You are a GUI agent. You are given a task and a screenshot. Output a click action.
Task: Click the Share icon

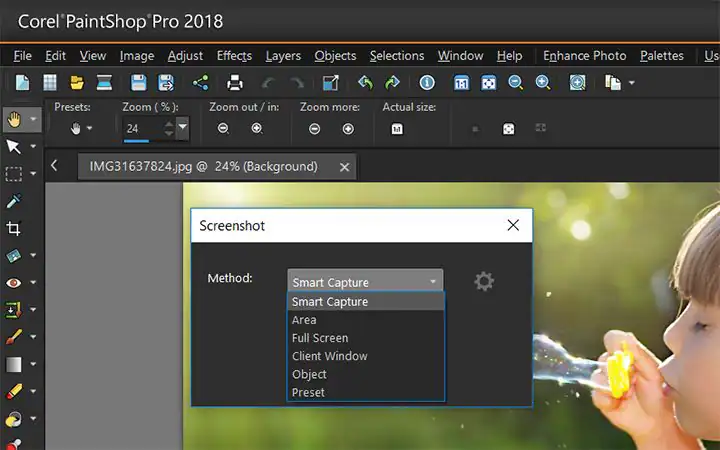(x=200, y=83)
